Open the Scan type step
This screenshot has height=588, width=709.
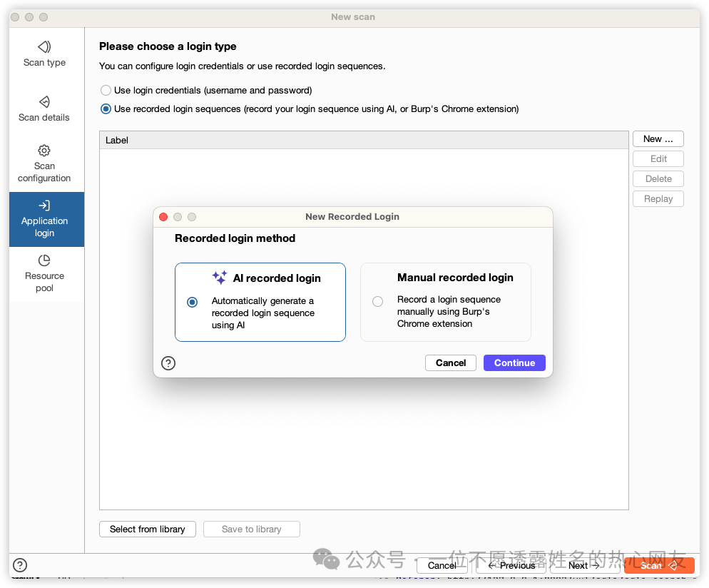pos(44,54)
